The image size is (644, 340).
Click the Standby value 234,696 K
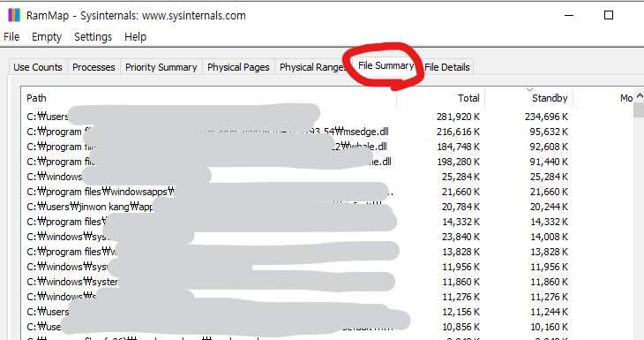point(546,117)
